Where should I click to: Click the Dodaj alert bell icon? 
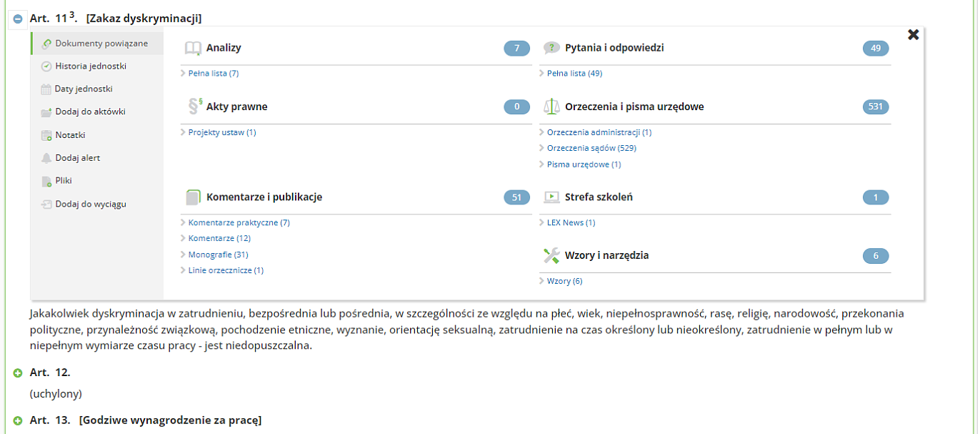click(46, 158)
